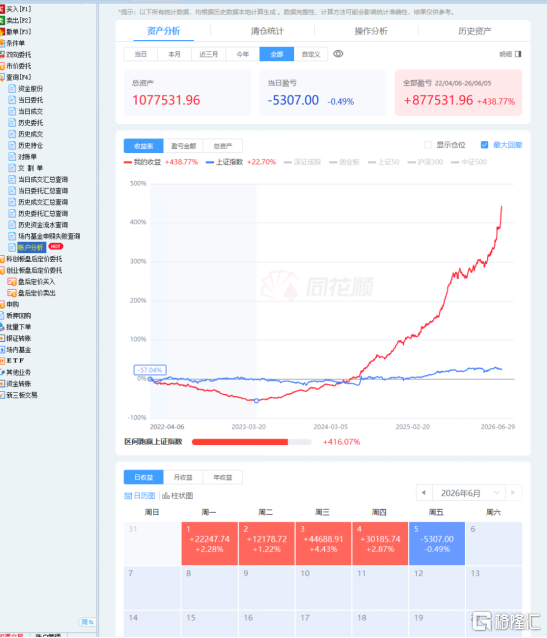
Task: Go to previous month arrow
Action: pos(424,493)
